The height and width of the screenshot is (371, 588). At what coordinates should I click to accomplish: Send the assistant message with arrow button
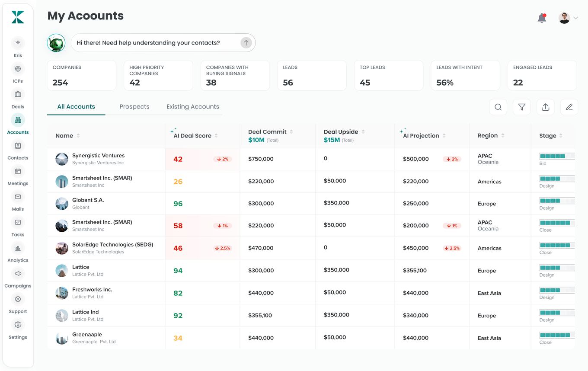point(246,43)
